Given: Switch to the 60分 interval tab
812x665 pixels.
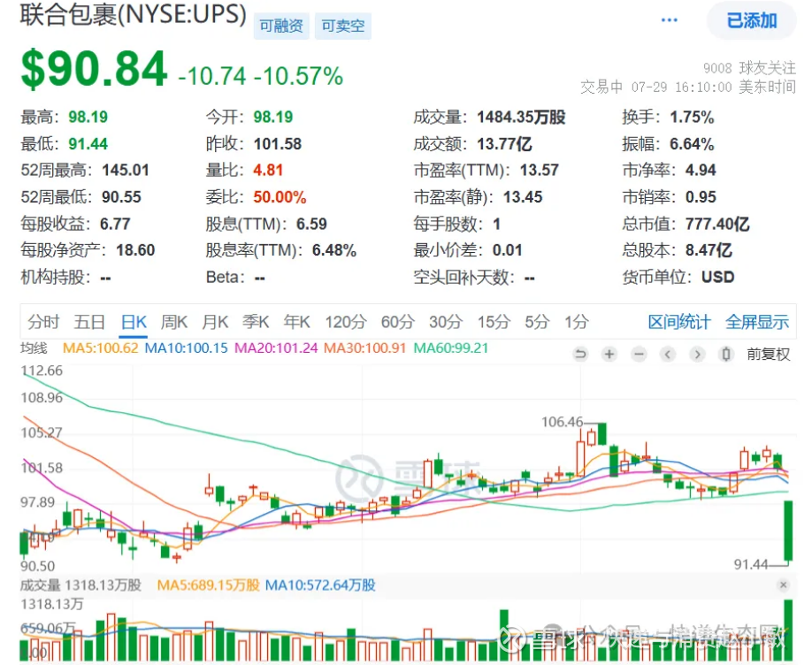Looking at the screenshot, I should (x=398, y=322).
